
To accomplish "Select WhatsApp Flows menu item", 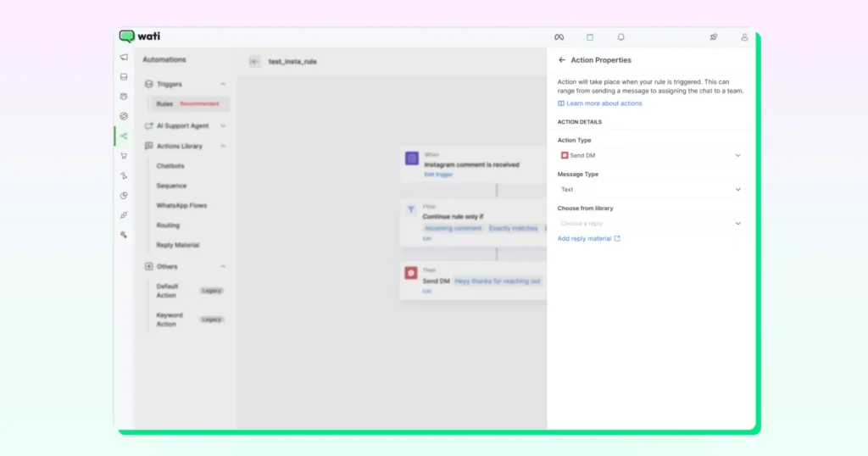I will click(x=181, y=205).
